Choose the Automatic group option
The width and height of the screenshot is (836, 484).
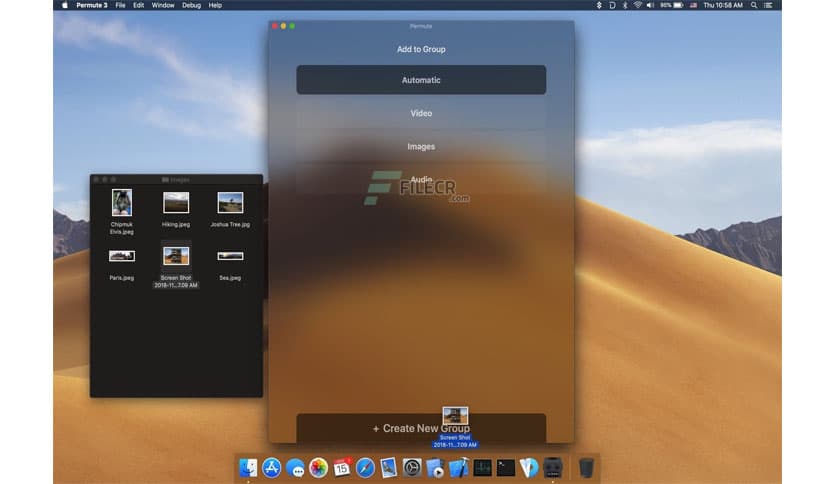(421, 80)
